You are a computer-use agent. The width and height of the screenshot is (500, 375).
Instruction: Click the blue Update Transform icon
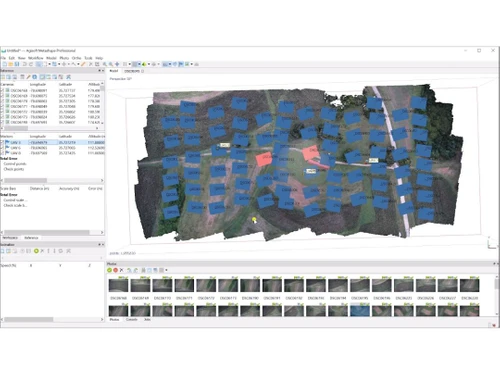click(x=35, y=77)
